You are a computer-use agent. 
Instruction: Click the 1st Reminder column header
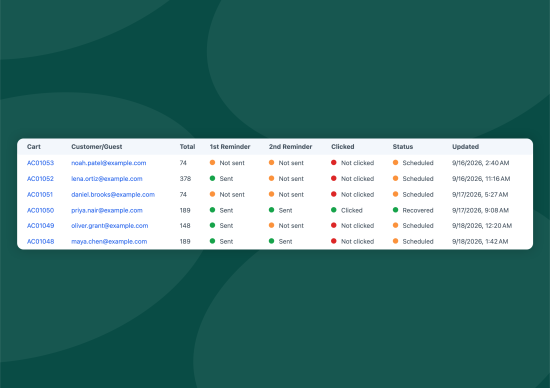pyautogui.click(x=230, y=147)
